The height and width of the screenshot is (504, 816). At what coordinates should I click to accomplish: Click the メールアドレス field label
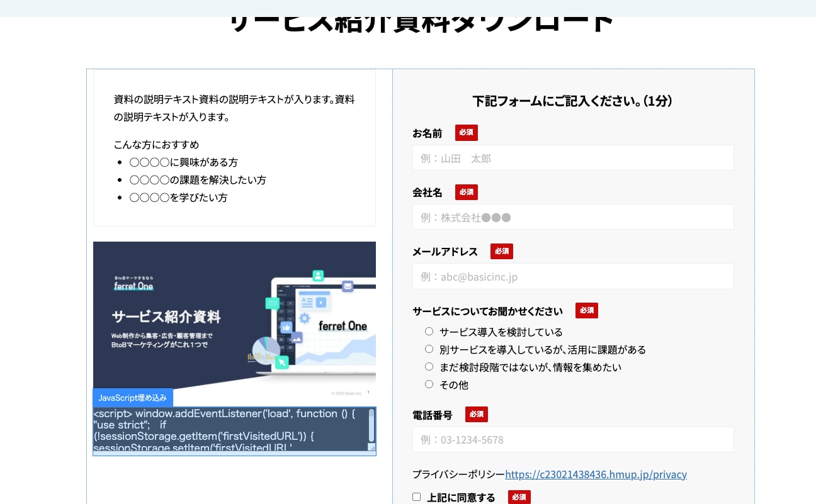coord(445,252)
